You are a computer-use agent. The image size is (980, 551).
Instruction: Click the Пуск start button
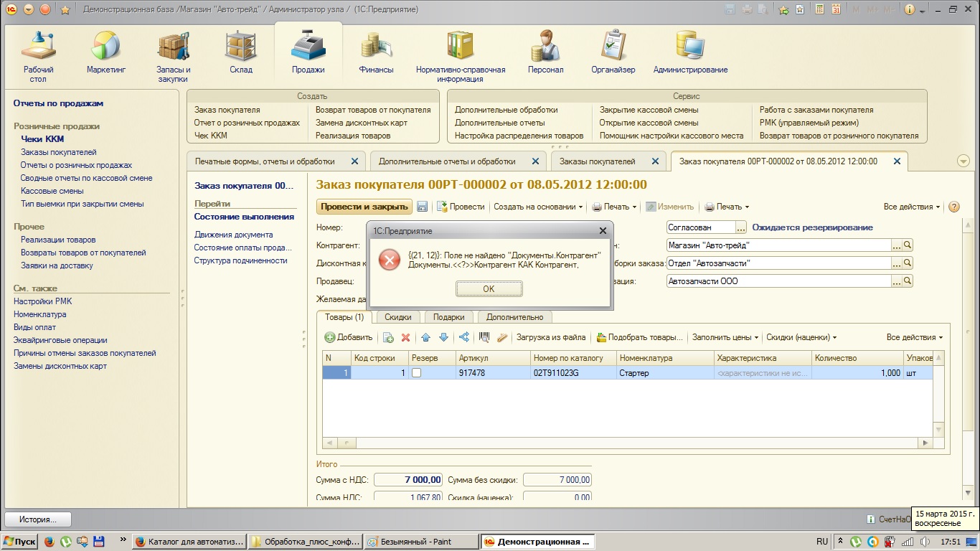point(19,542)
